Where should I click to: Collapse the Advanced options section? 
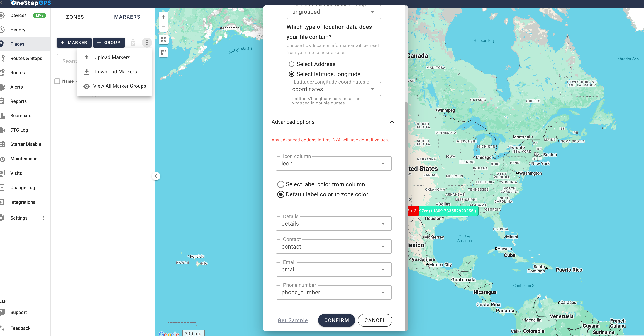pos(392,122)
